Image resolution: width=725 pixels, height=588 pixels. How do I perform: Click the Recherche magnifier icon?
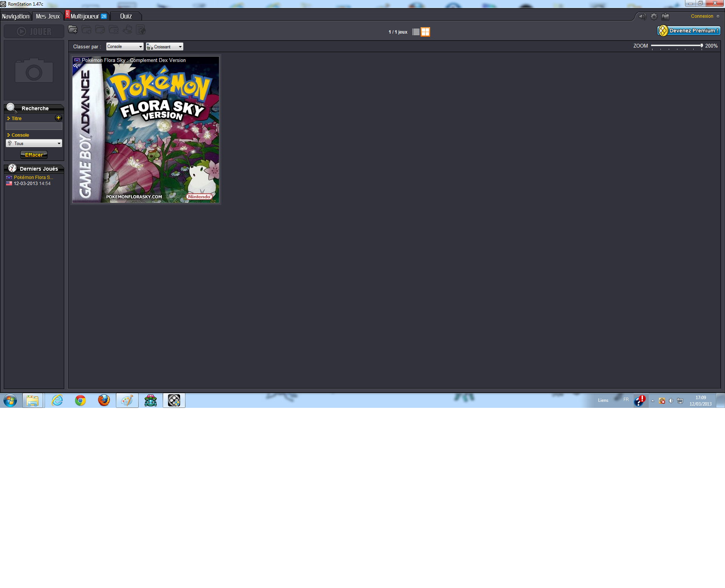tap(11, 108)
